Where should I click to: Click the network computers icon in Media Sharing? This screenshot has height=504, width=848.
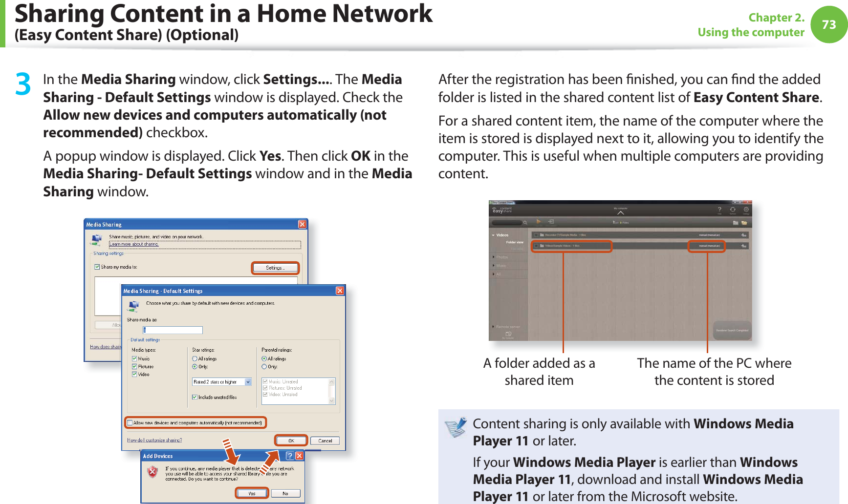[96, 240]
